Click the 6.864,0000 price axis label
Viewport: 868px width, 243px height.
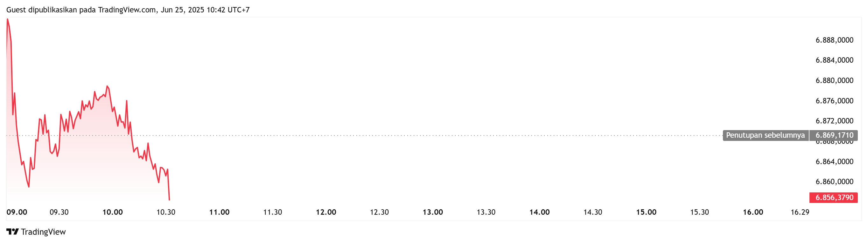point(834,162)
